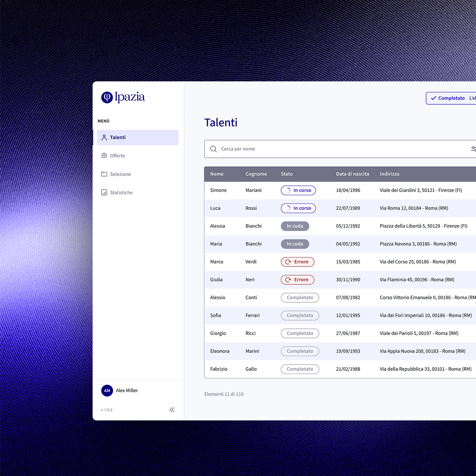Click Alessio Conti's Completato badge
Image resolution: width=476 pixels, height=476 pixels.
pos(300,297)
